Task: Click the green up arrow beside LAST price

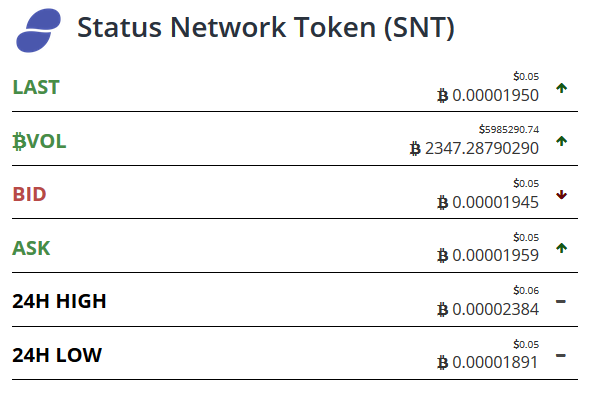Action: pyautogui.click(x=562, y=88)
